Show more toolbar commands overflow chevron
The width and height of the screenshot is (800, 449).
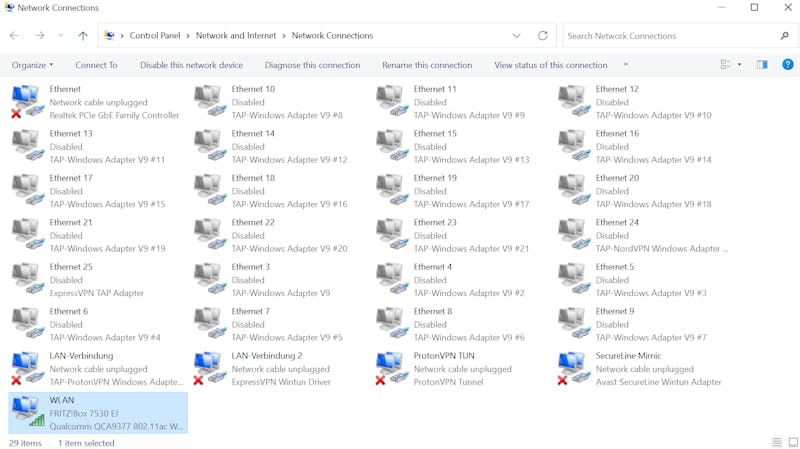click(626, 65)
